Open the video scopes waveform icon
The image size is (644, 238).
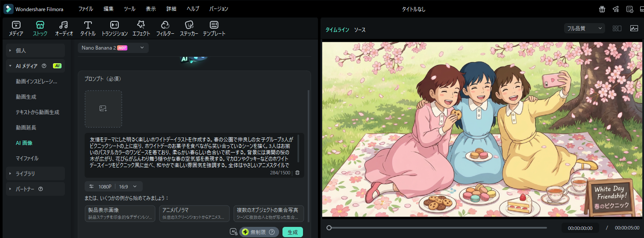[634, 28]
